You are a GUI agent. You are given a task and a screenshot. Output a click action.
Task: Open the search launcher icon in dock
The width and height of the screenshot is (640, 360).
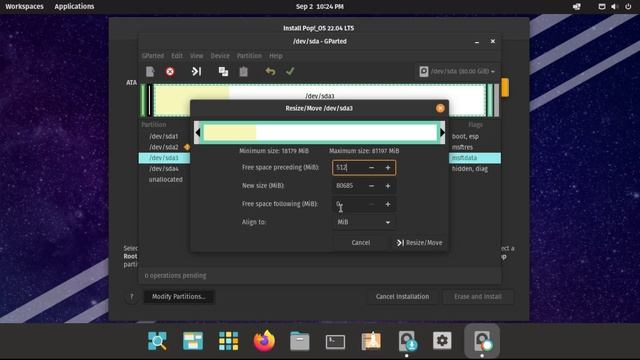pos(157,341)
